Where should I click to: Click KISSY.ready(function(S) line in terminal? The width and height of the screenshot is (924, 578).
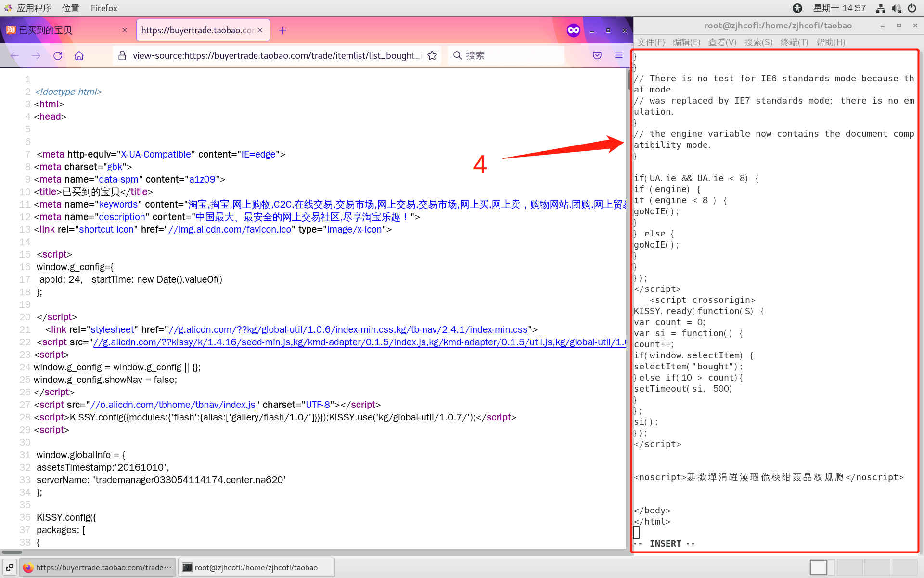click(x=699, y=311)
